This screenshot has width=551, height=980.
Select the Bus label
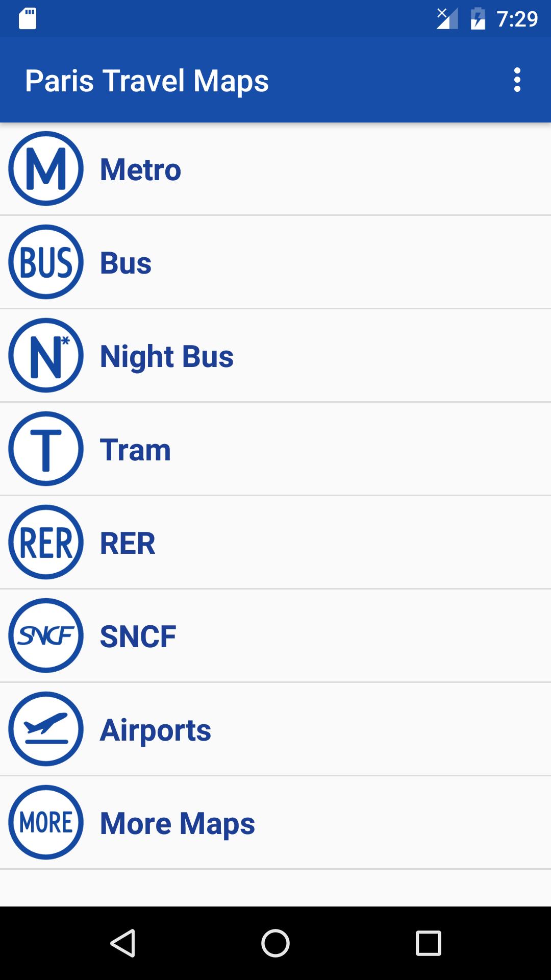pos(126,263)
